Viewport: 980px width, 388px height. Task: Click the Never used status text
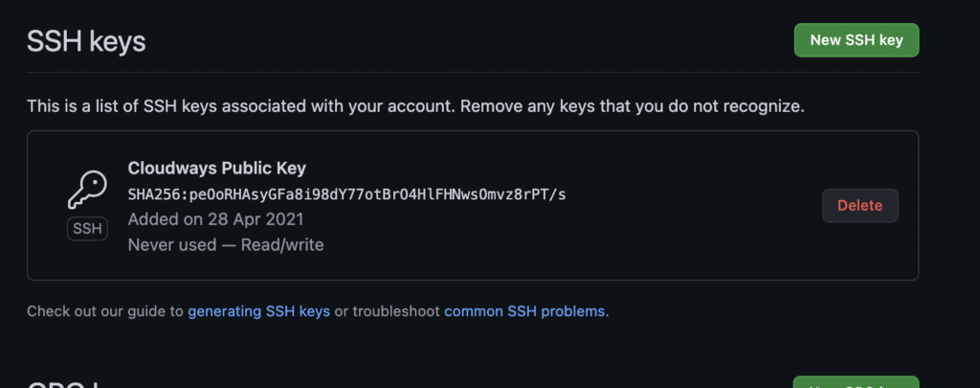[x=168, y=245]
